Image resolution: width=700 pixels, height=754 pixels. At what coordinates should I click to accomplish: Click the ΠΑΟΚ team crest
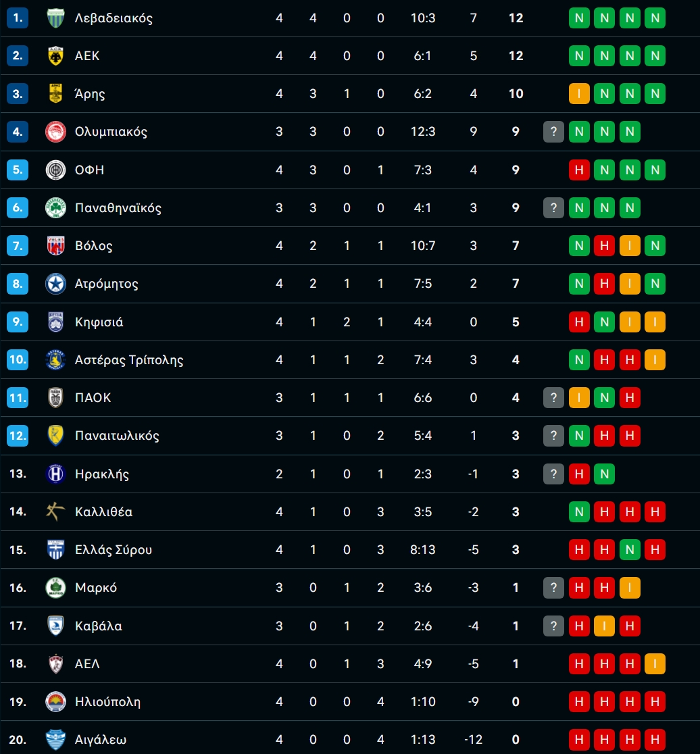55,398
